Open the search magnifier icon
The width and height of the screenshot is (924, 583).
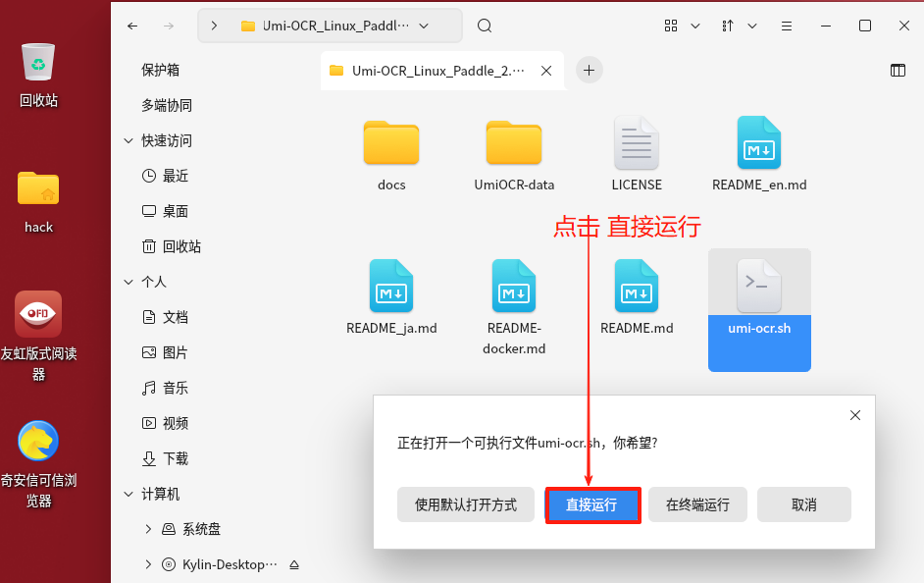[485, 26]
